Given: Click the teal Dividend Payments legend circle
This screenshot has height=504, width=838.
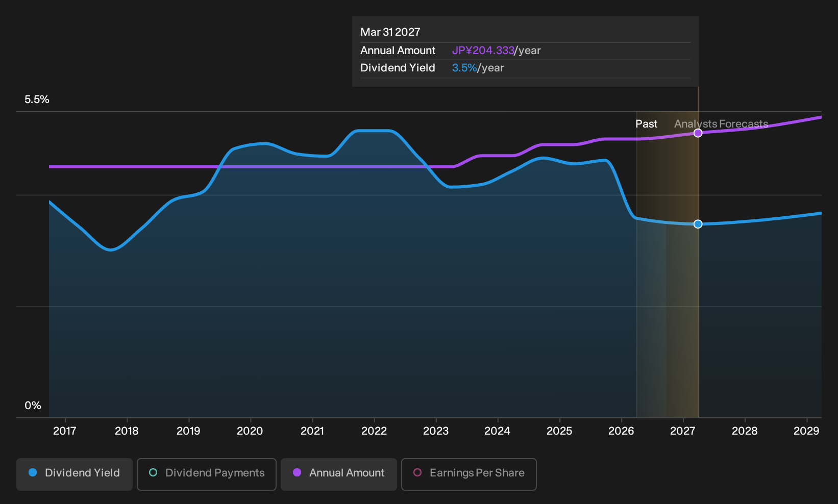Looking at the screenshot, I should [153, 472].
